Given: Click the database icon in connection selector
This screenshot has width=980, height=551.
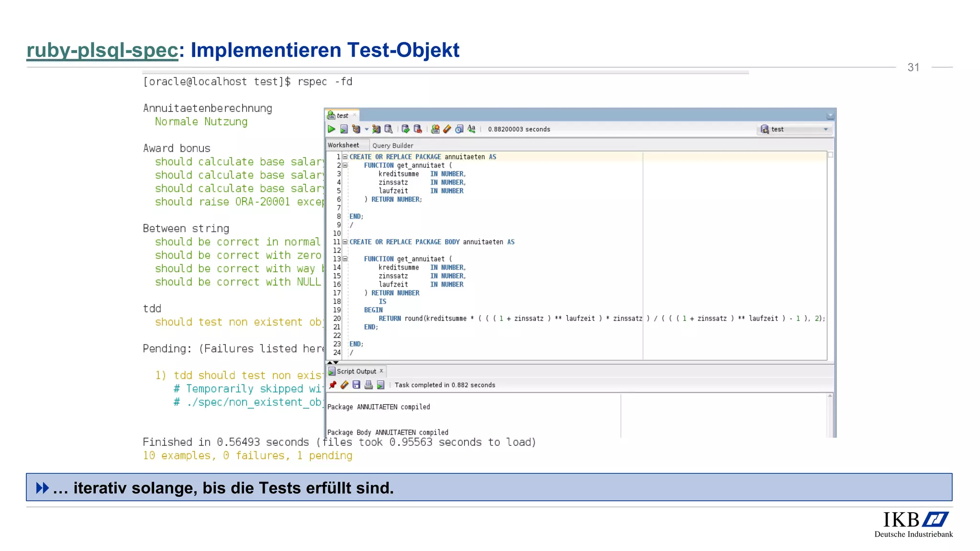Looking at the screenshot, I should (x=765, y=130).
